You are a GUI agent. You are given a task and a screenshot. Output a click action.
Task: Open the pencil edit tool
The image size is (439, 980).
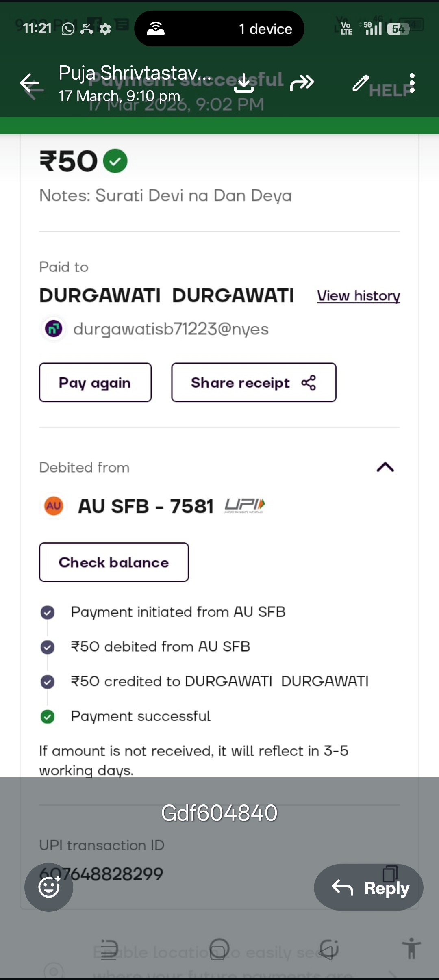[x=361, y=83]
